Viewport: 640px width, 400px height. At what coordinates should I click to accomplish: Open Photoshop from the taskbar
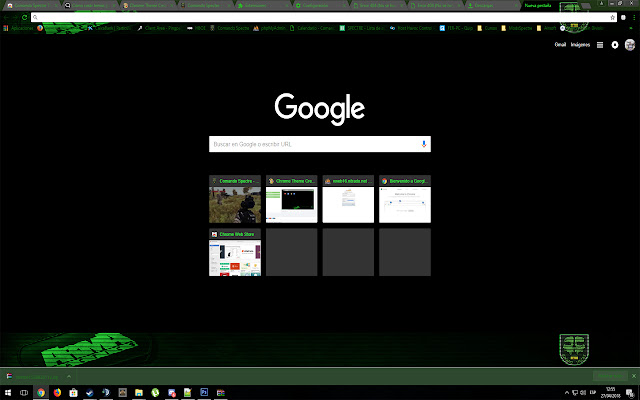tap(204, 393)
